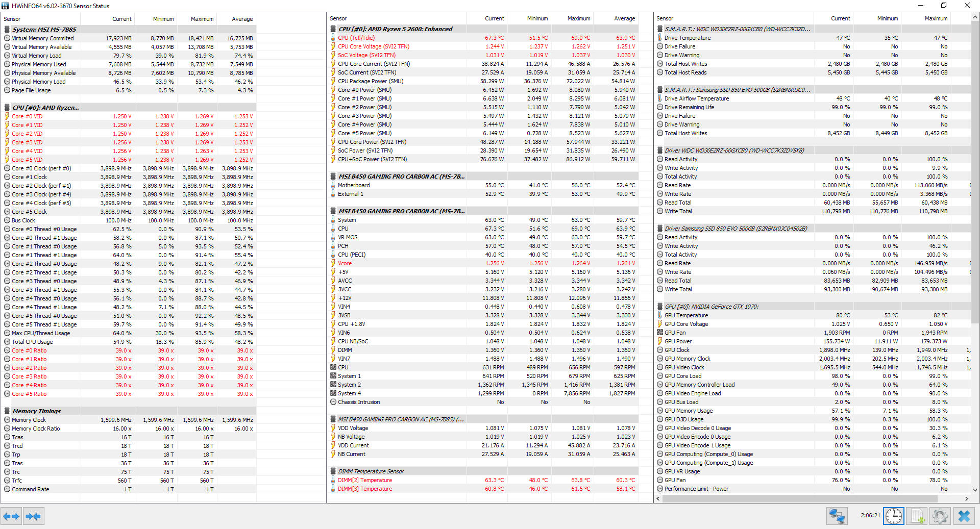Click the CPU [#0]: AMD Ryzen 5 2600: Enhanced header icon
This screenshot has width=980, height=529.
coord(333,29)
